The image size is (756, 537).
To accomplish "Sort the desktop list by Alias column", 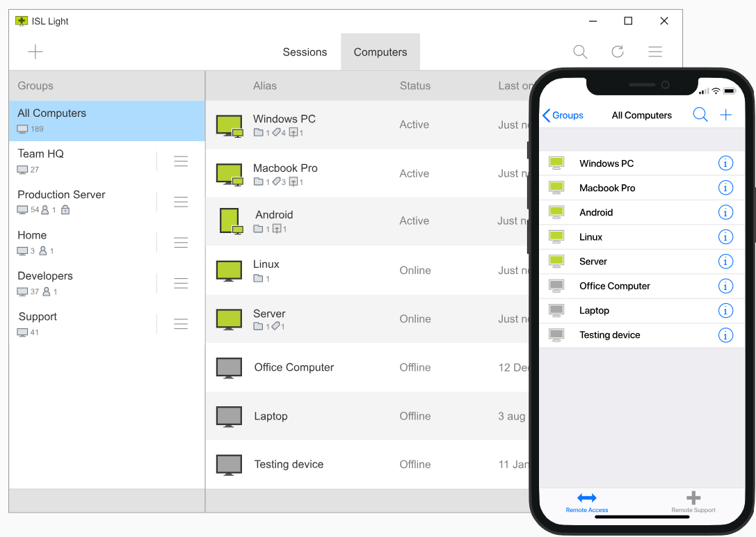I will (x=265, y=86).
